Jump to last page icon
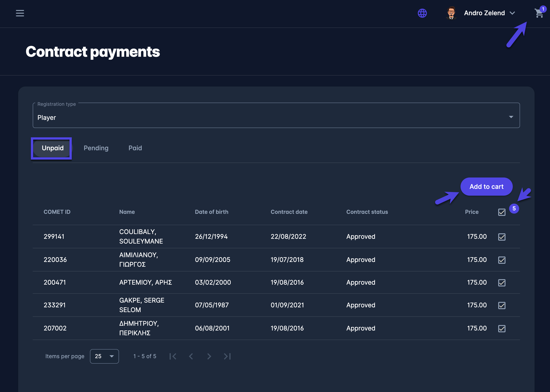 point(227,356)
